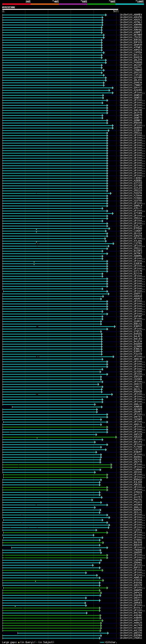Click the red 20% identity legend segment
146x644 pixels.
click(16, 4)
